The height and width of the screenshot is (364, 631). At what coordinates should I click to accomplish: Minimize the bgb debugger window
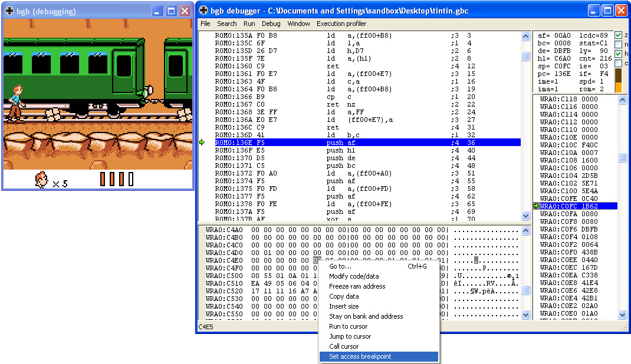[594, 11]
